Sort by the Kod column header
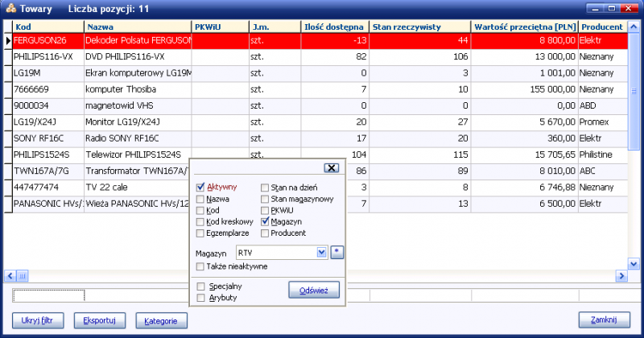The height and width of the screenshot is (338, 644). 48,27
